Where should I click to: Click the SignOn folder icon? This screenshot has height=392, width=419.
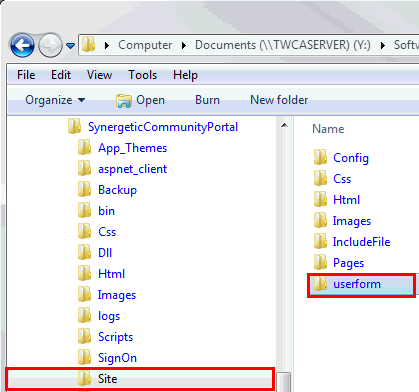(x=84, y=358)
